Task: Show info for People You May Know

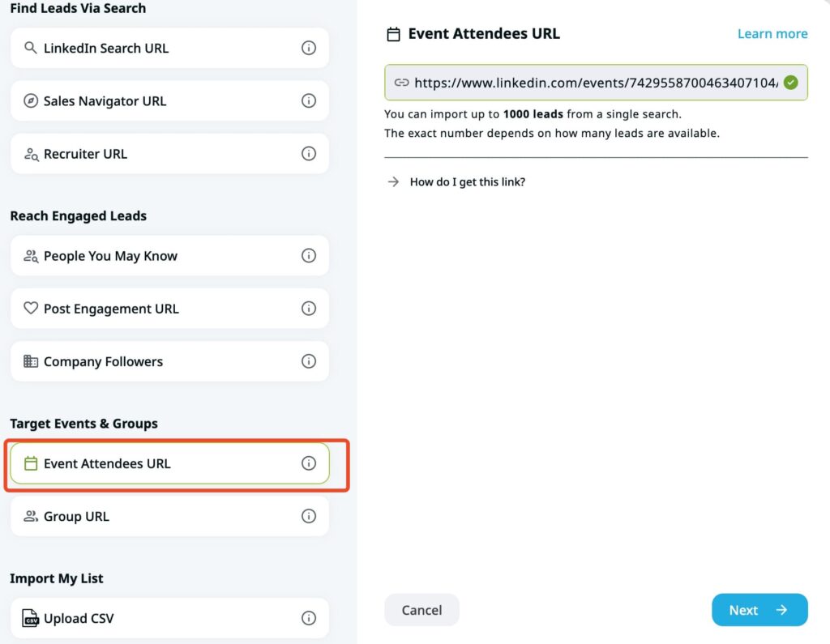Action: pos(308,256)
